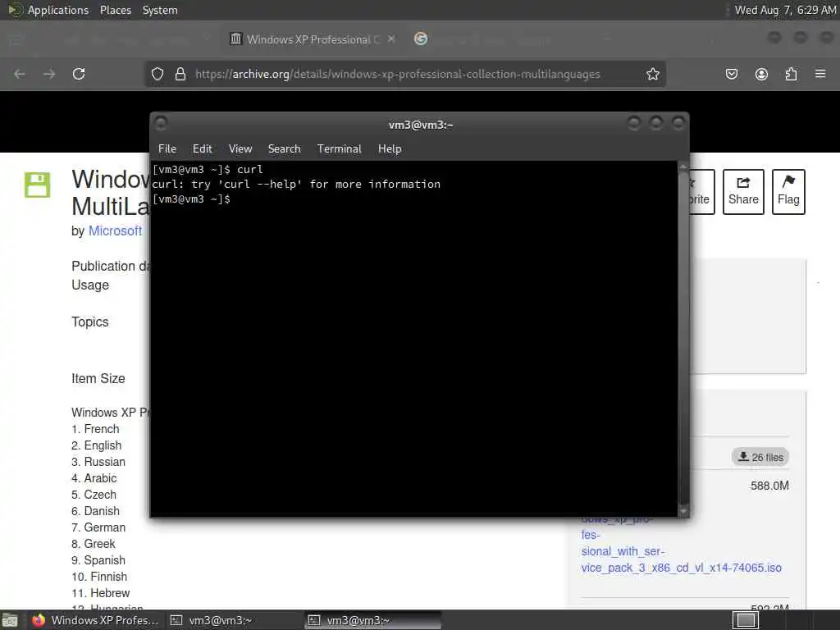Screen dimensions: 840x630
Task: Switch to Firefox Windows XP Profes taskbar item
Action: click(95, 620)
